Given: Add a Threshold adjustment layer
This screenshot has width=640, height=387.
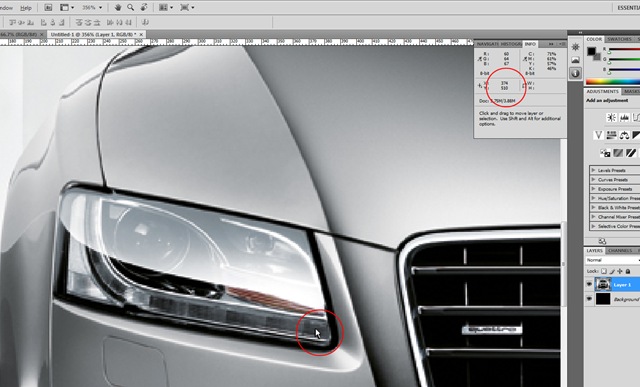Looking at the screenshot, I should (631, 153).
